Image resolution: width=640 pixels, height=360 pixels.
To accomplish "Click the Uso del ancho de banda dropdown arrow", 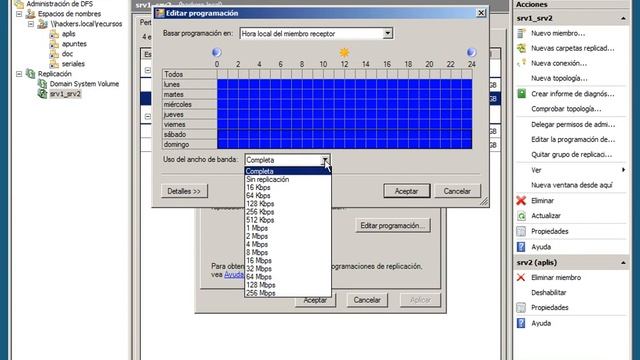I will click(325, 160).
